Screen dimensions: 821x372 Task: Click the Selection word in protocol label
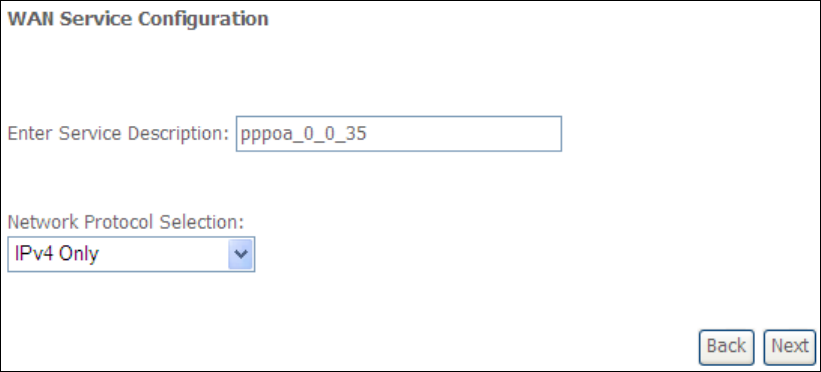(x=202, y=223)
